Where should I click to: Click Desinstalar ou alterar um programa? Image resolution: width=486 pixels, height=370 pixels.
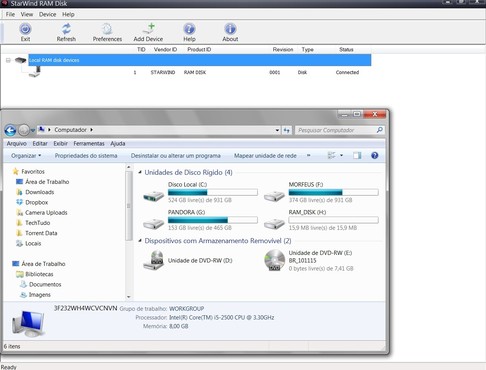click(x=176, y=156)
